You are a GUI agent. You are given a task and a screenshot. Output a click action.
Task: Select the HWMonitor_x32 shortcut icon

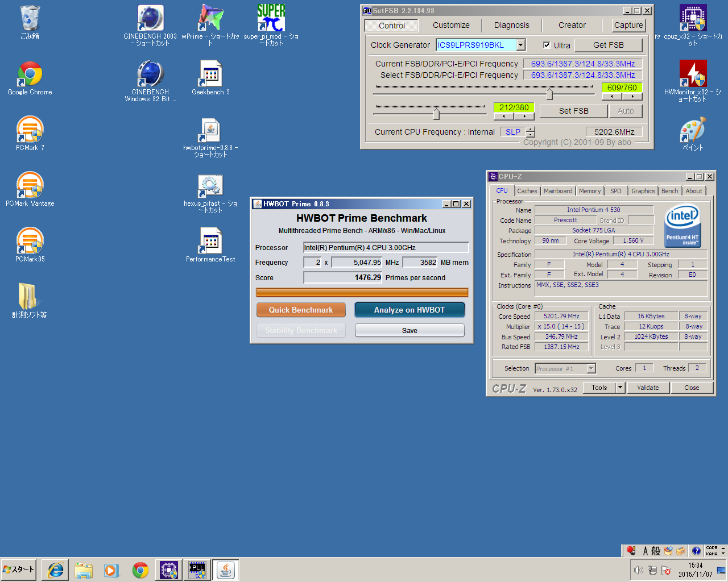[693, 81]
